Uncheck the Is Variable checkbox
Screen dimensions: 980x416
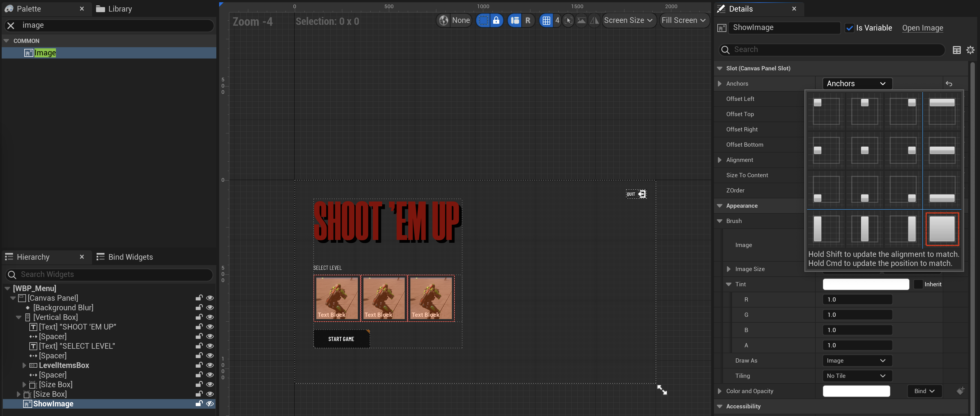[x=849, y=28]
